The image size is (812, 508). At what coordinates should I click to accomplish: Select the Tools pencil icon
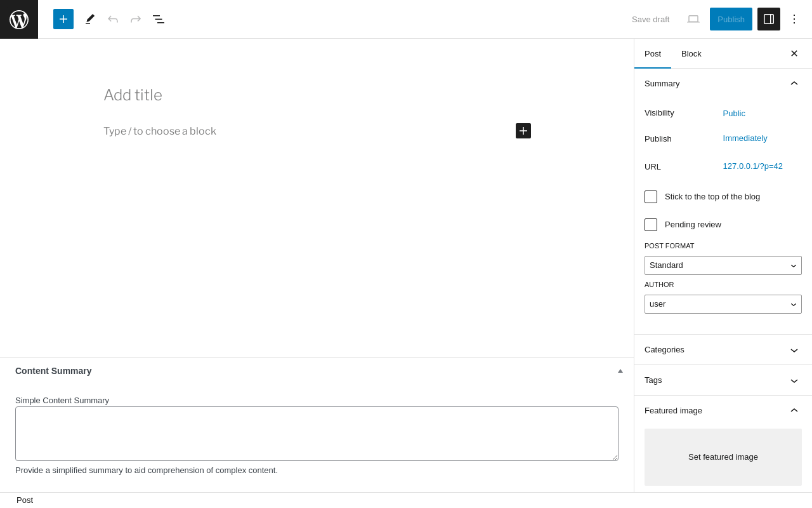90,19
